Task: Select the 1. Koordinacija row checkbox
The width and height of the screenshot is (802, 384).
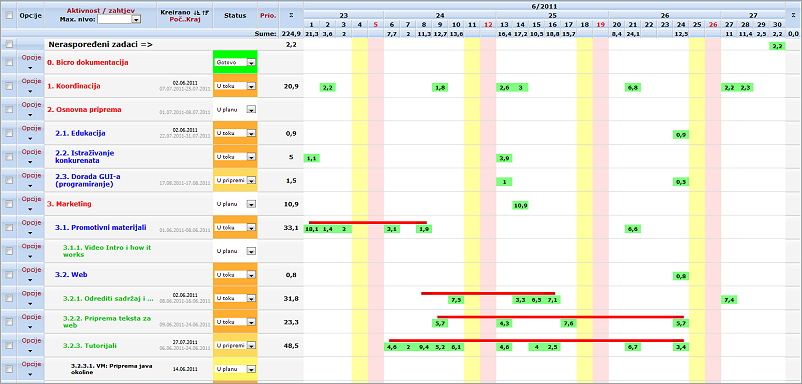Action: (x=8, y=86)
